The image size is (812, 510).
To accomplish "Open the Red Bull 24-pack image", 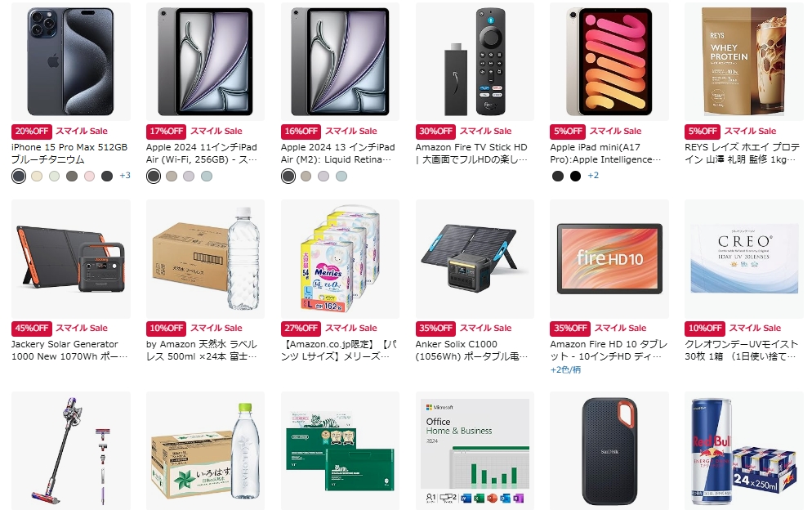I will click(x=744, y=450).
